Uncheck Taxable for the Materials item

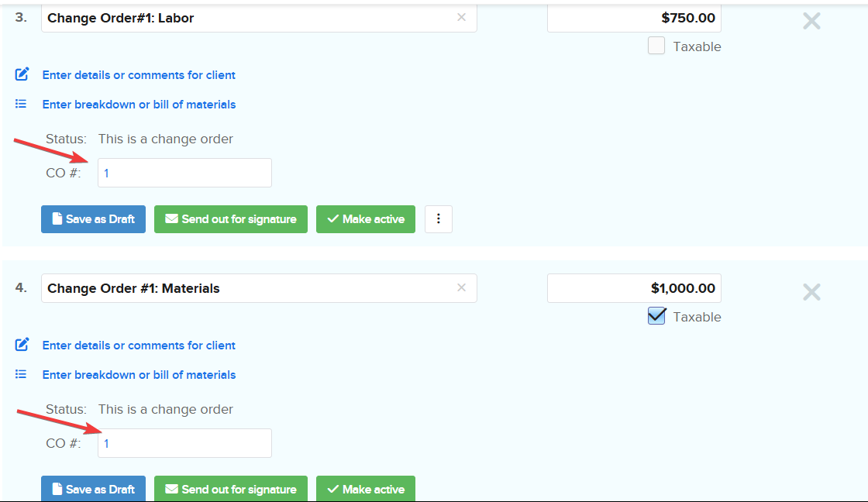click(x=656, y=316)
